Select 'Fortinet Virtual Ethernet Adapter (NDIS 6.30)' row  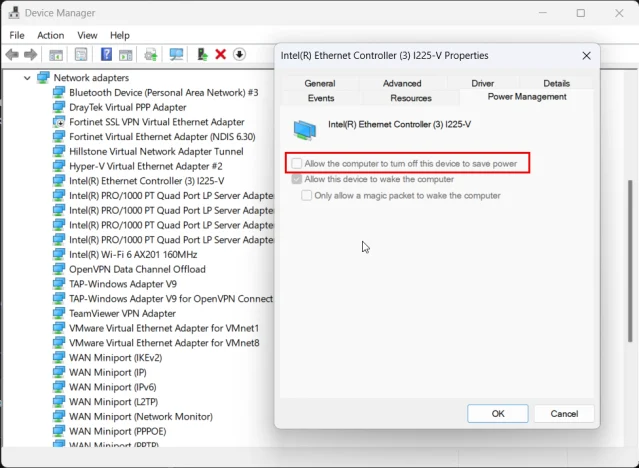click(x=162, y=137)
